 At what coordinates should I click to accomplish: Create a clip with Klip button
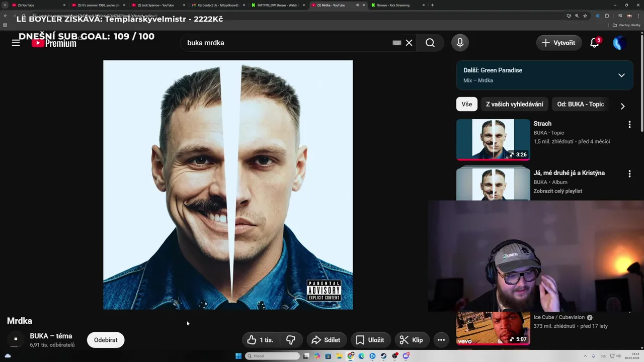412,340
